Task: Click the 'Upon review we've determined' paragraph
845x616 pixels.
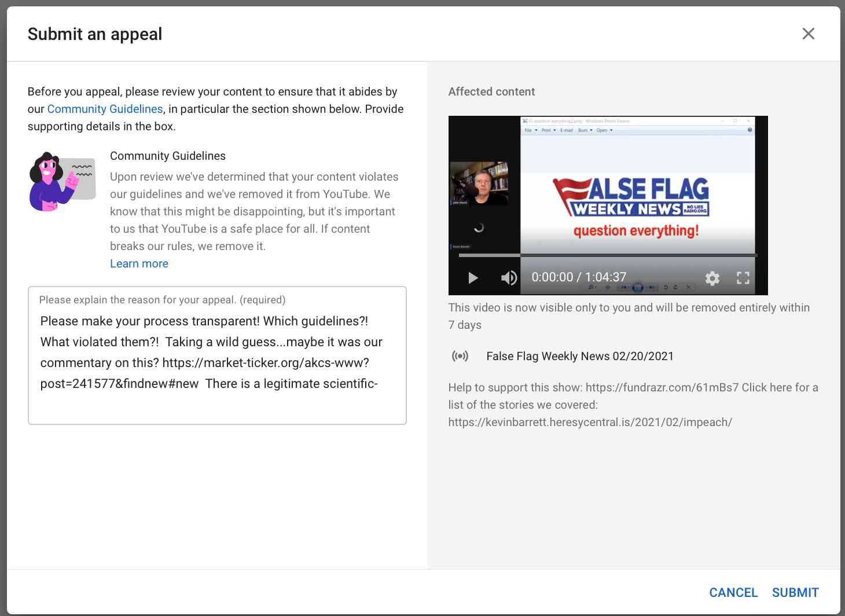Action: click(x=254, y=211)
